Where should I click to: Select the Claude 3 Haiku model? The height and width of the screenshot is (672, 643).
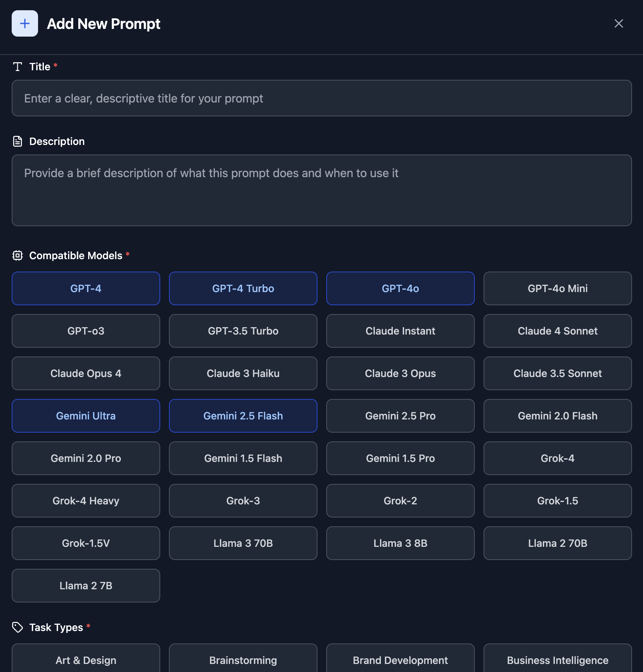(243, 373)
